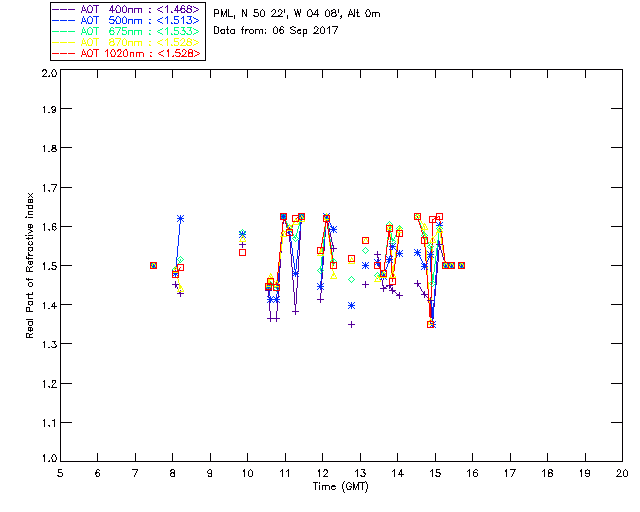The height and width of the screenshot is (512, 640).
Task: Click the 'Data from: 06 Sep 2017' text
Action: (276, 31)
